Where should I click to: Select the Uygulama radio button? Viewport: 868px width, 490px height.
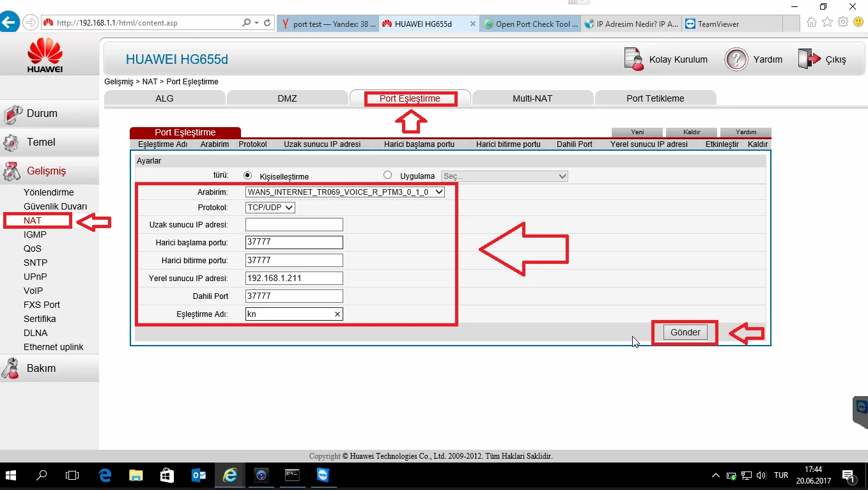tap(387, 176)
